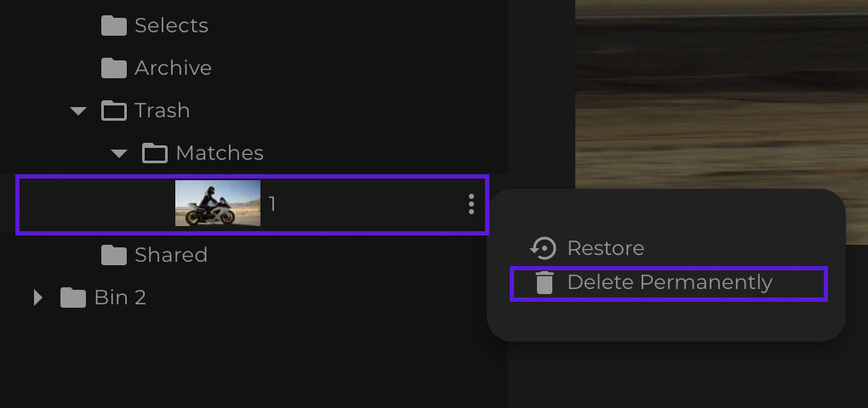The height and width of the screenshot is (408, 868).
Task: Choose Restore from the context menu
Action: click(605, 248)
